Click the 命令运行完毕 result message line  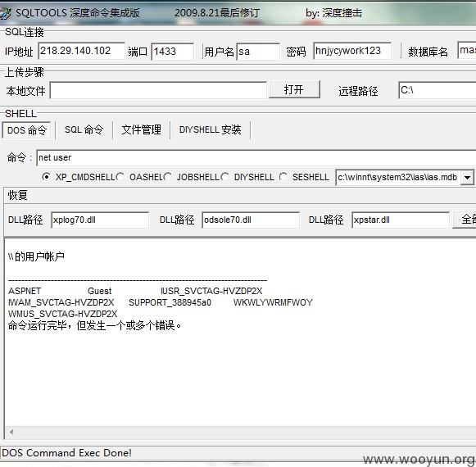point(95,325)
